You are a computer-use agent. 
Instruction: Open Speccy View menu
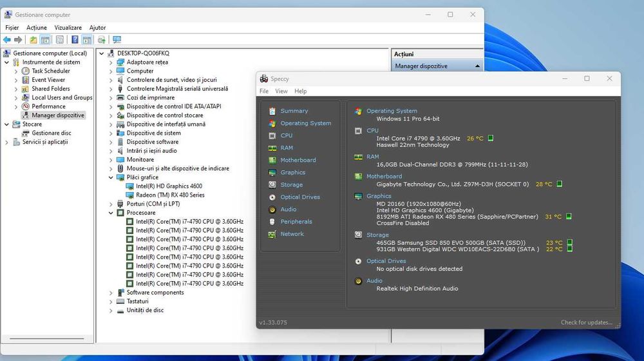(x=281, y=92)
